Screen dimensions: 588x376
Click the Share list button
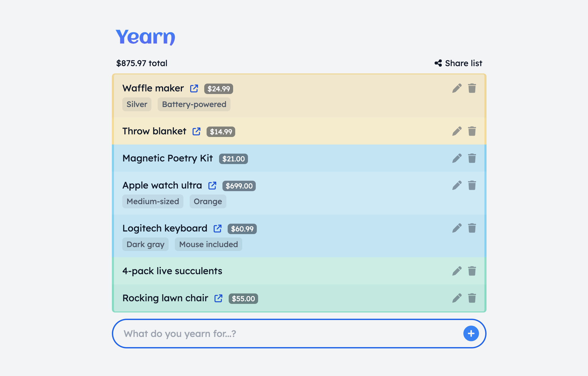458,63
